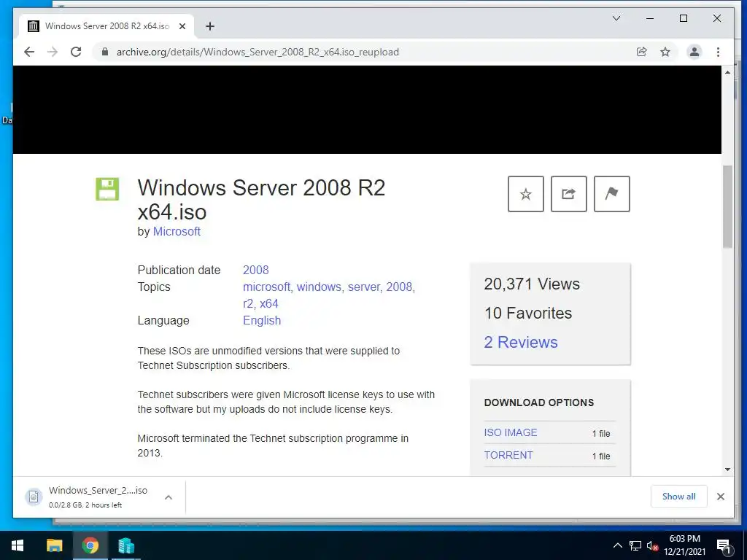Click the page vertical scrollbar thumb
Image resolution: width=747 pixels, height=560 pixels.
coord(727,206)
